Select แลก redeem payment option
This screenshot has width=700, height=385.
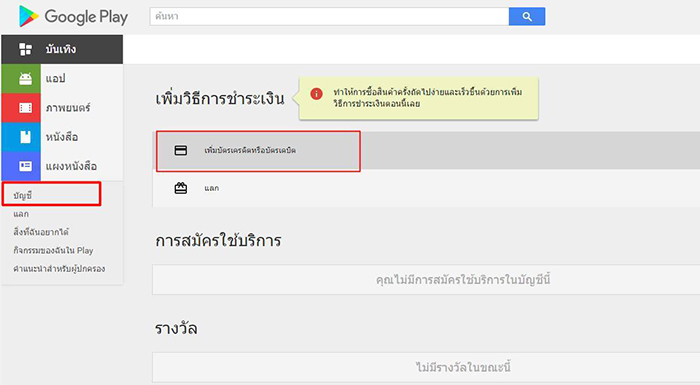[212, 188]
